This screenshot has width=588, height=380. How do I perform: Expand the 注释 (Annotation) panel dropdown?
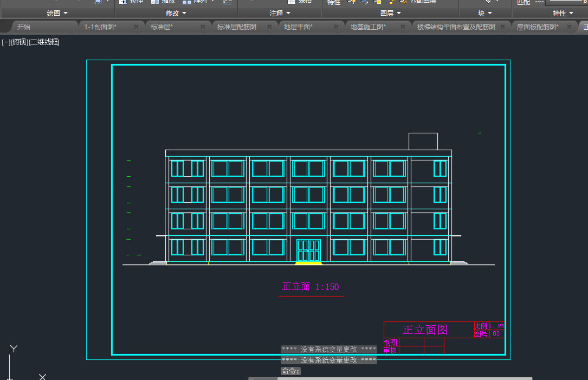tap(280, 13)
